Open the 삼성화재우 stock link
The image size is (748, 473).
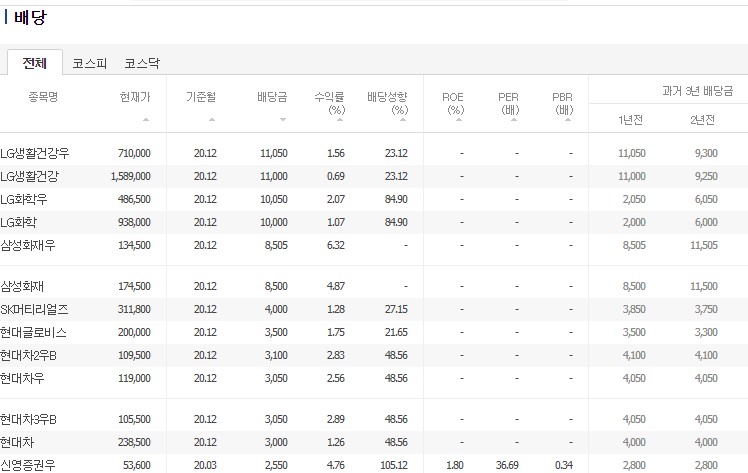[28, 245]
